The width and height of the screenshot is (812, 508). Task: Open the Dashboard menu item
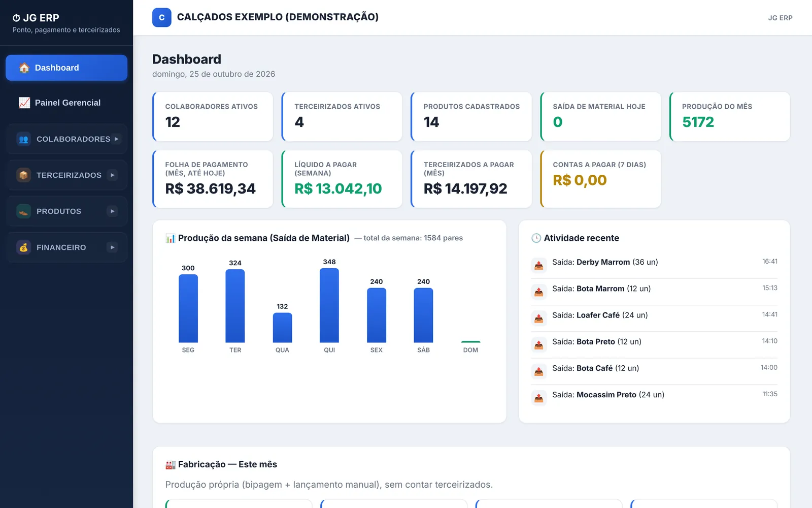[66, 68]
